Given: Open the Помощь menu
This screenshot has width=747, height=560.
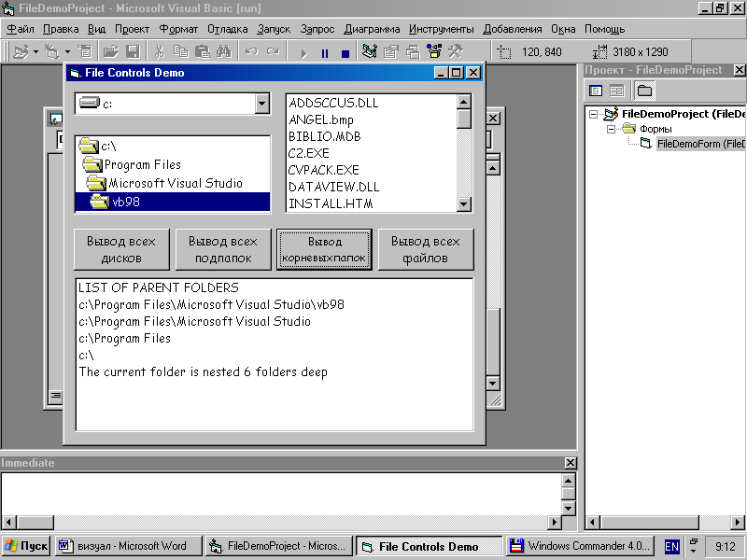Looking at the screenshot, I should point(604,29).
